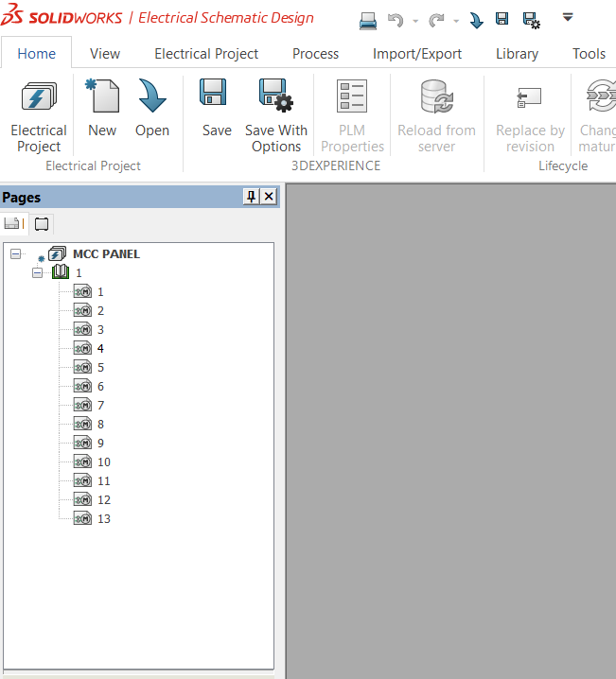
Task: Open the Import/Export ribbon tab
Action: pos(417,54)
